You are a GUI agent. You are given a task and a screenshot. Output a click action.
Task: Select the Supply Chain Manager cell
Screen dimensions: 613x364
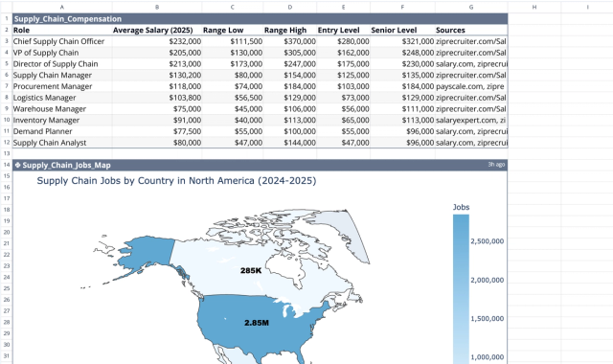[62, 75]
